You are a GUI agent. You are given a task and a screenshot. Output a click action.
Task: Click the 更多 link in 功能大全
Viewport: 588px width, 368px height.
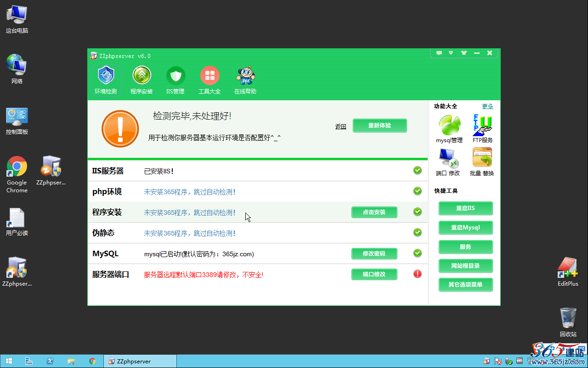[x=488, y=106]
